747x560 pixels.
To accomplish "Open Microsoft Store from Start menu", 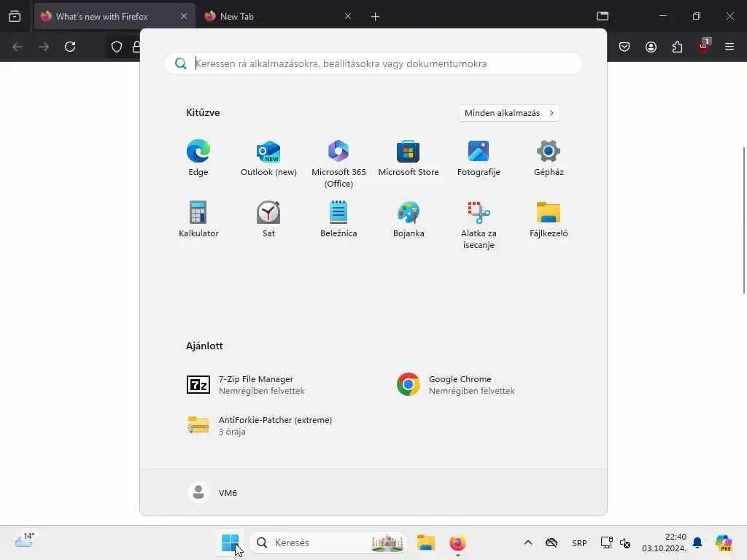I will [x=409, y=158].
